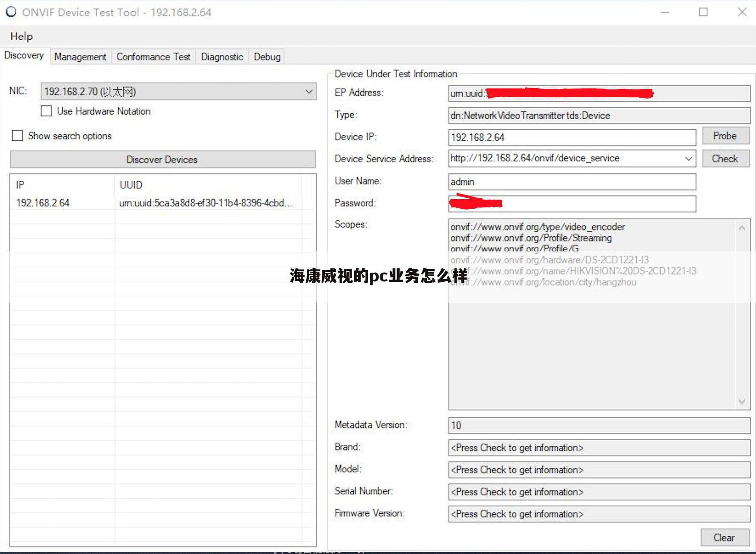This screenshot has width=756, height=554.
Task: Select the UUID column header
Action: (208, 185)
